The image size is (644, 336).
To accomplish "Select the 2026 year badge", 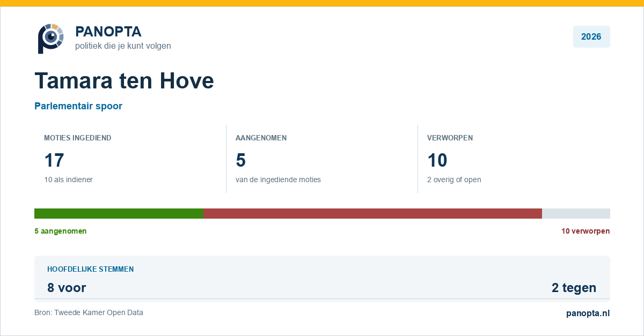I will [x=591, y=37].
